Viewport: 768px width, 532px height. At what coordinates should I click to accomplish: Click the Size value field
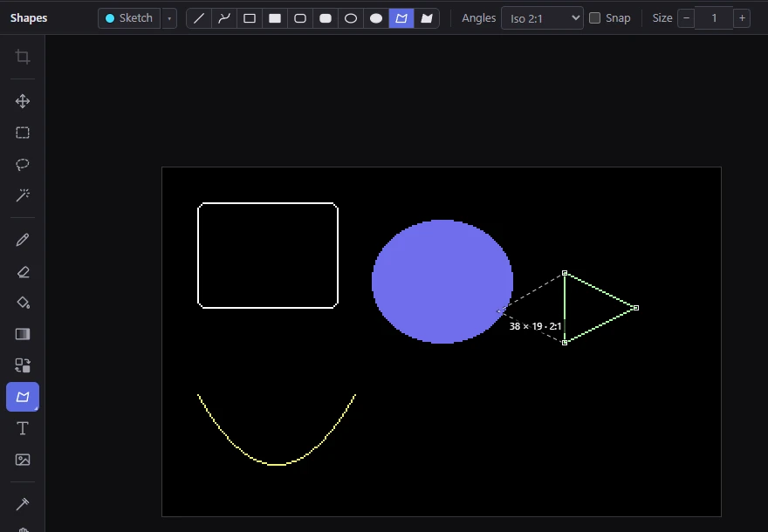pos(714,18)
